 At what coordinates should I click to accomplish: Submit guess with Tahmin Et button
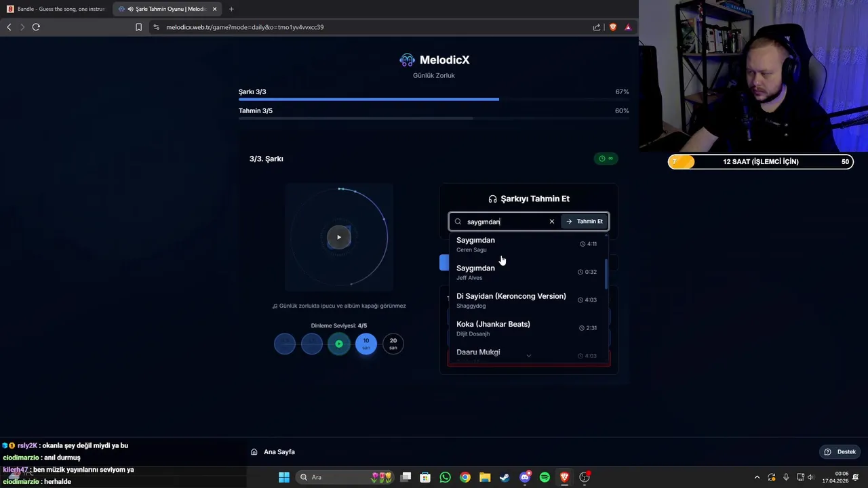pyautogui.click(x=585, y=222)
